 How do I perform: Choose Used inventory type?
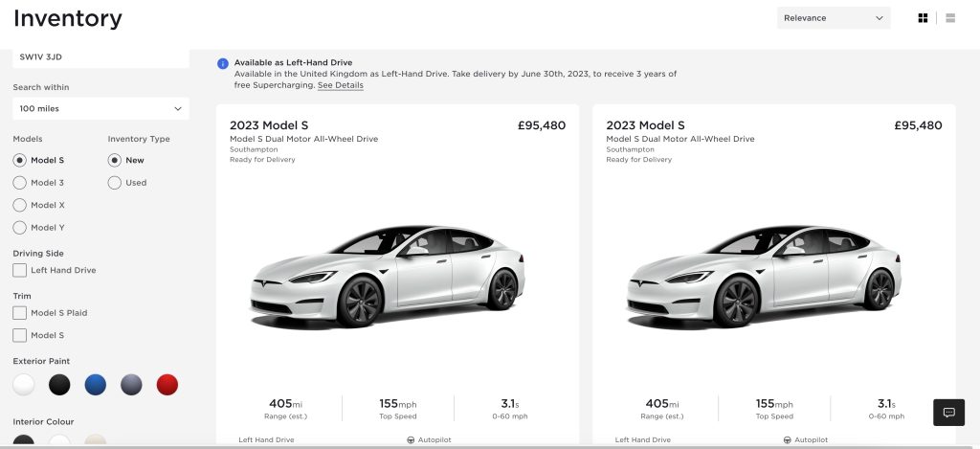pyautogui.click(x=115, y=183)
